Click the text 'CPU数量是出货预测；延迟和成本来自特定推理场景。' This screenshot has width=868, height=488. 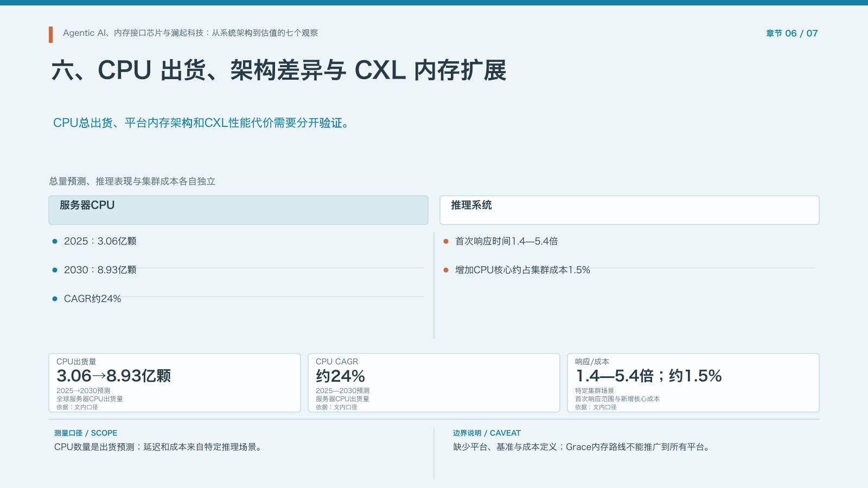[158, 447]
